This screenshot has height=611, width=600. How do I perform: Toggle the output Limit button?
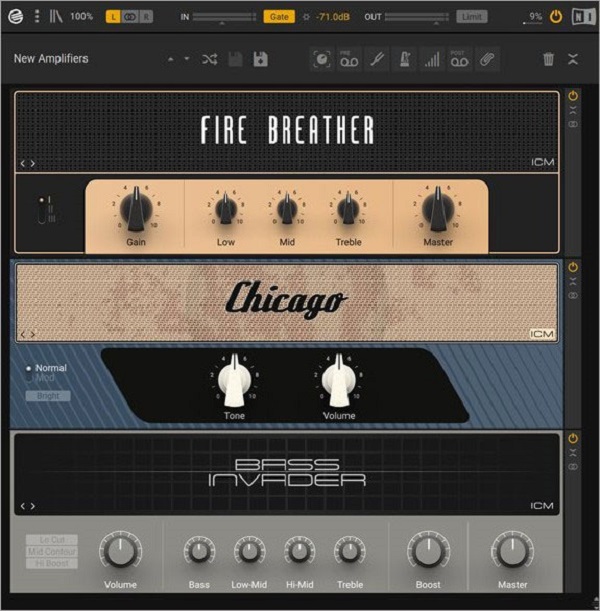pos(472,17)
